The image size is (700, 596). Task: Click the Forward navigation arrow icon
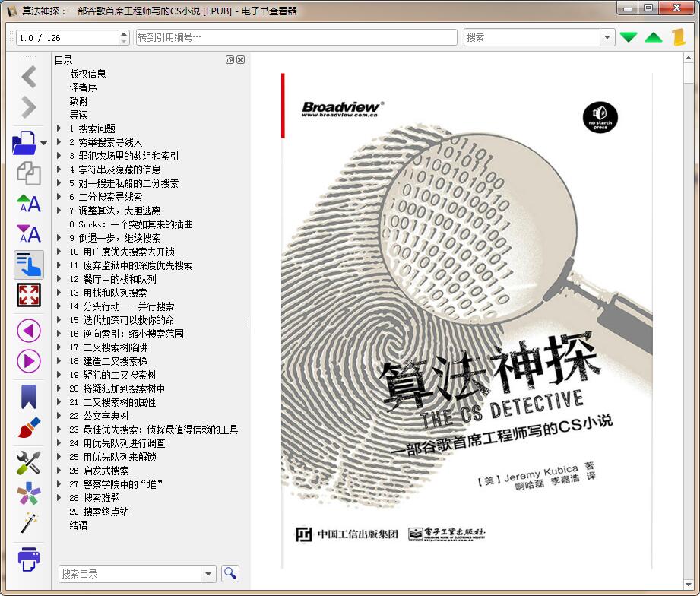click(29, 107)
